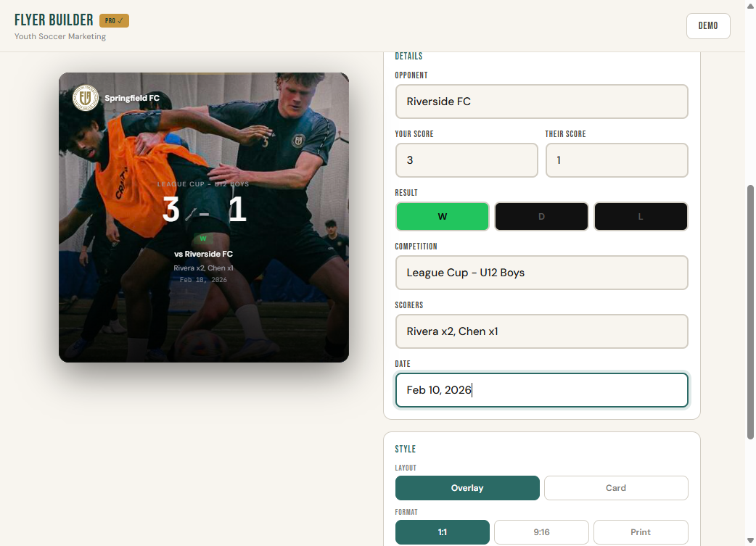Choose the 9:16 format option
Screen dimensions: 756x546
(x=541, y=531)
